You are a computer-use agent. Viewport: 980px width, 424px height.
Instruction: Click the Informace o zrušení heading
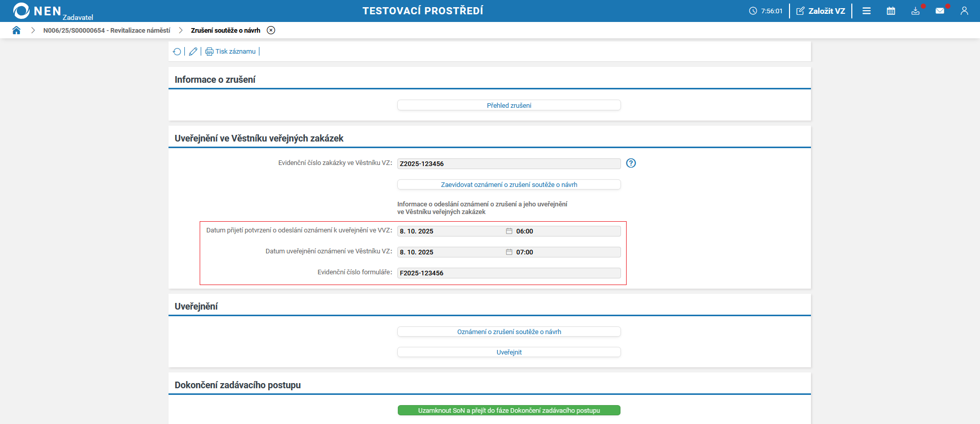(x=215, y=80)
